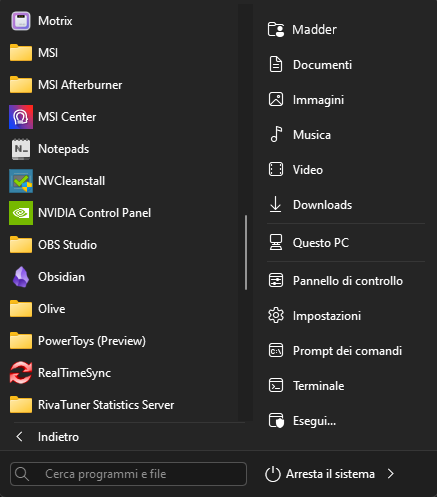Click the Musica note icon

point(276,135)
